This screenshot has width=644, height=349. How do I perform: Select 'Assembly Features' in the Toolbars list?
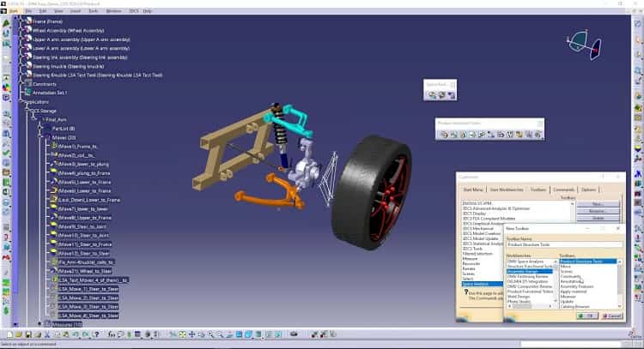tap(577, 286)
